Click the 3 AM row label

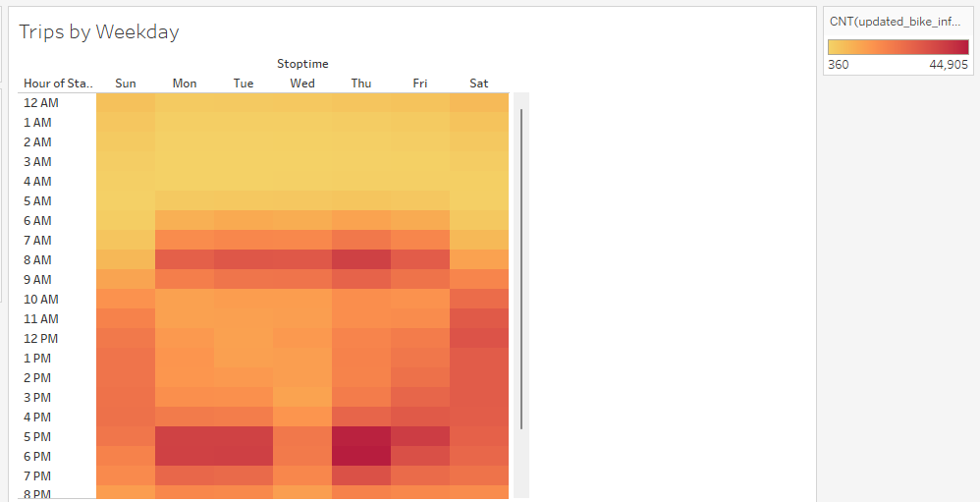(x=37, y=162)
